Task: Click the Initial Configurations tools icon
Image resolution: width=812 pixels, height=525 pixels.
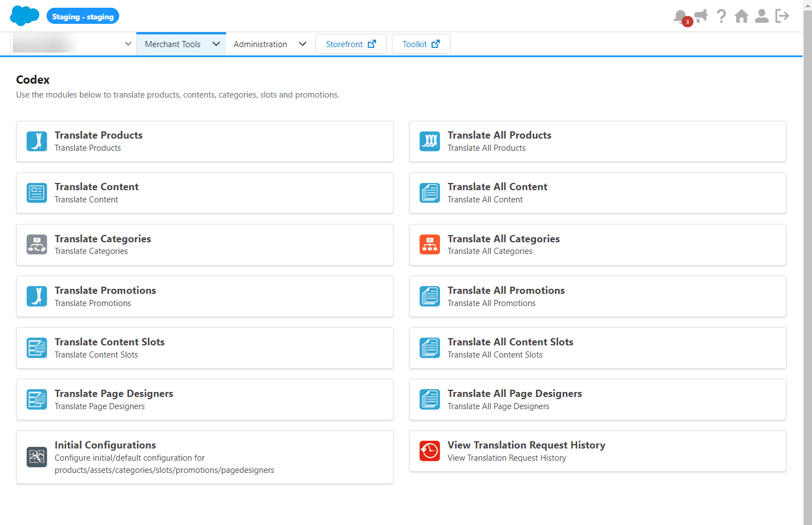Action: (37, 457)
